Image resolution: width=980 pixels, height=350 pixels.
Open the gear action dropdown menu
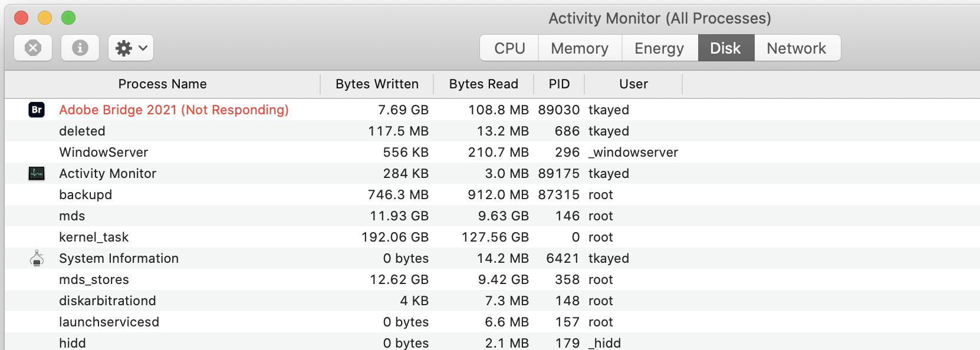point(131,48)
